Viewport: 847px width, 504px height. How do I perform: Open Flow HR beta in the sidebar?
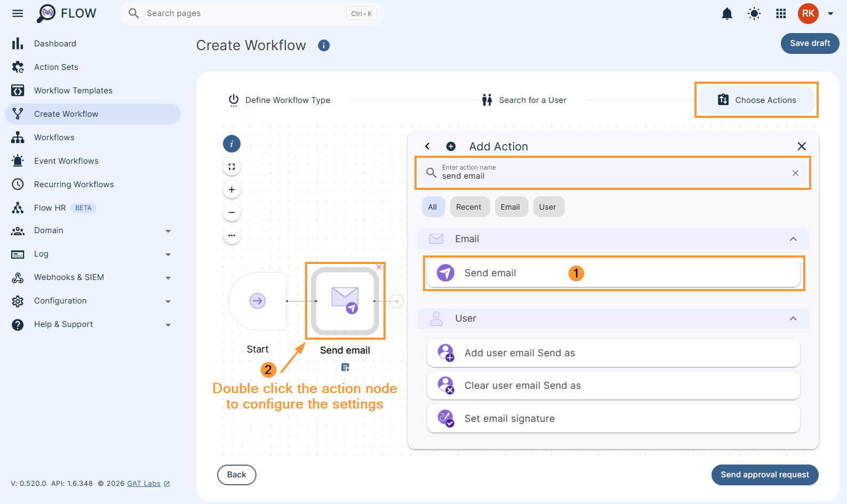click(x=93, y=208)
